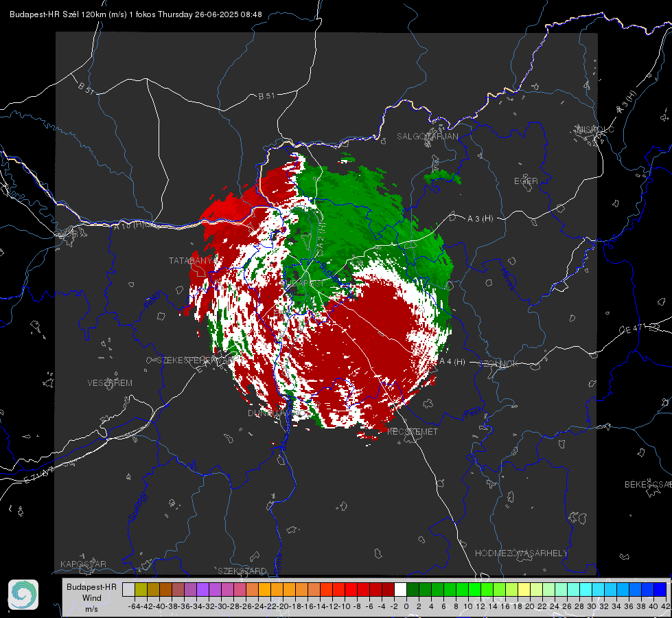Click the -64 value on the wind scale
672x618 pixels.
point(134,606)
